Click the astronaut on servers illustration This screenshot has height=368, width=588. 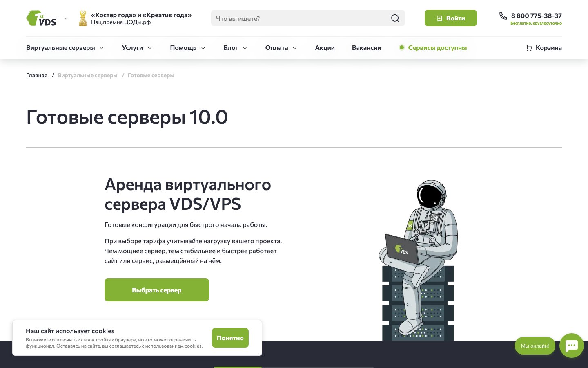[419, 260]
